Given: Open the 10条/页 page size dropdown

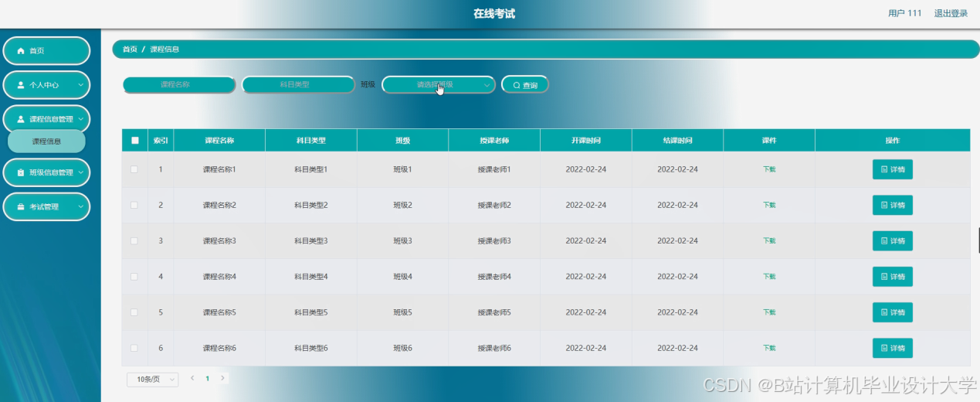Looking at the screenshot, I should (152, 379).
